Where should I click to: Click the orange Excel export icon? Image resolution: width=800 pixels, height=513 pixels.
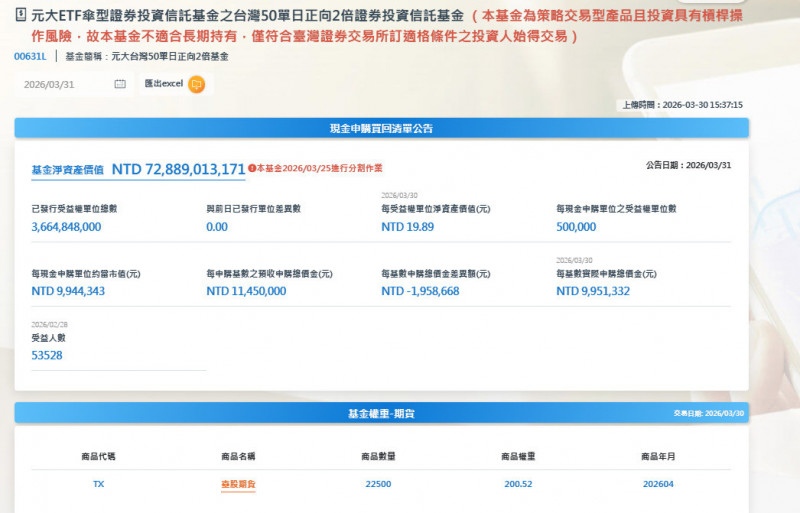[x=196, y=84]
